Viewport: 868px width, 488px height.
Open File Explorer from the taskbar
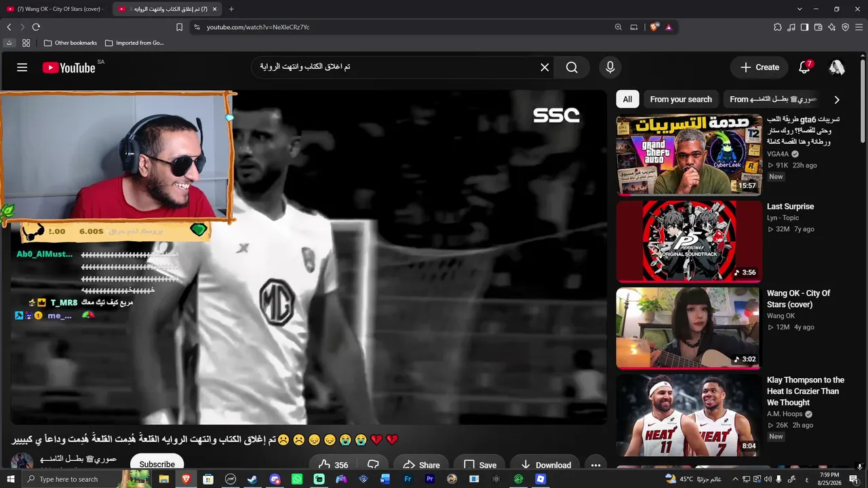pos(164,479)
